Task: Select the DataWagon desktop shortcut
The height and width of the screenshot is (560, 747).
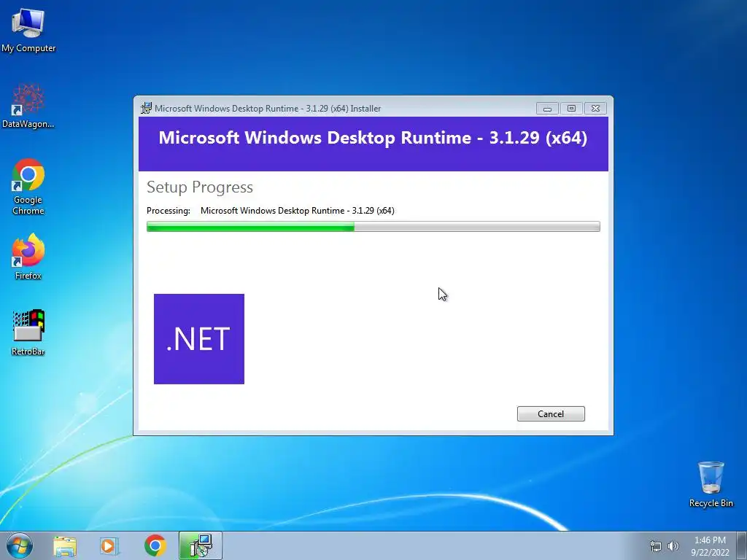Action: tap(28, 106)
